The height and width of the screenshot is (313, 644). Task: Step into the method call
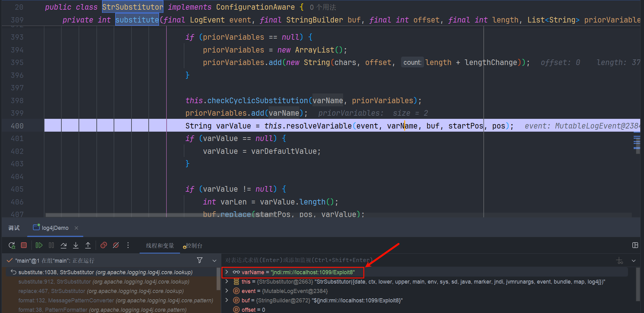pos(76,245)
